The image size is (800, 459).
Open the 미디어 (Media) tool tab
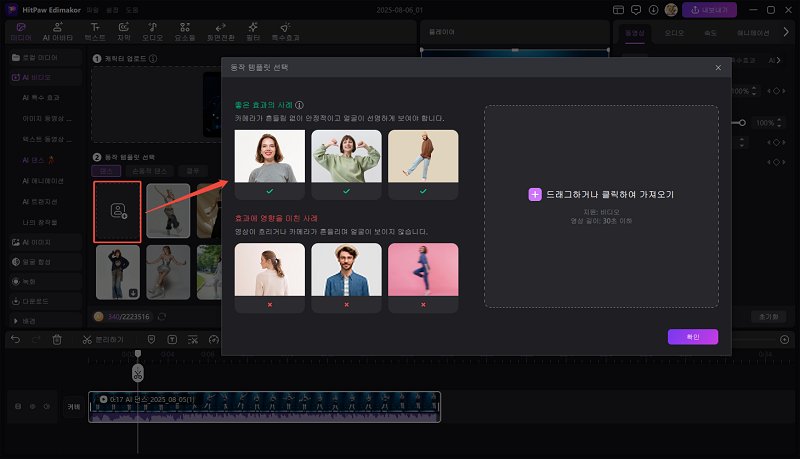coord(21,32)
